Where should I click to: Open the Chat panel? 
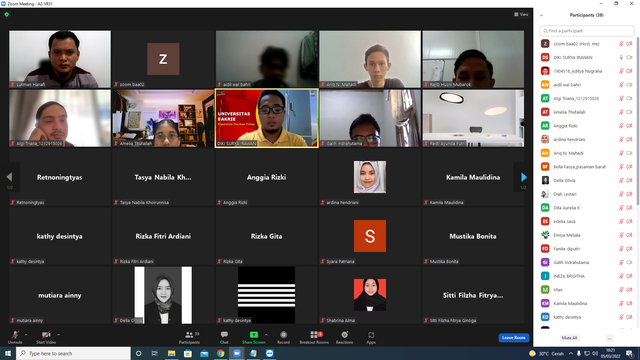pyautogui.click(x=224, y=337)
